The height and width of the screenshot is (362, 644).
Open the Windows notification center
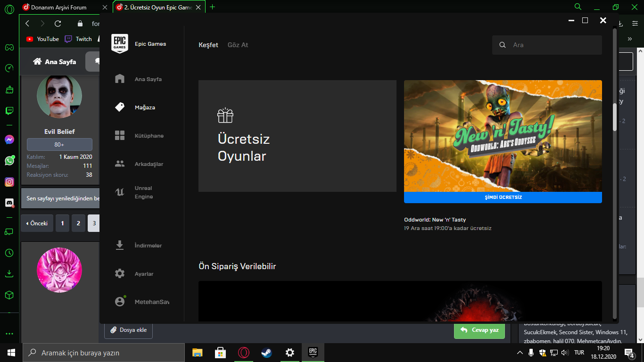(x=629, y=353)
